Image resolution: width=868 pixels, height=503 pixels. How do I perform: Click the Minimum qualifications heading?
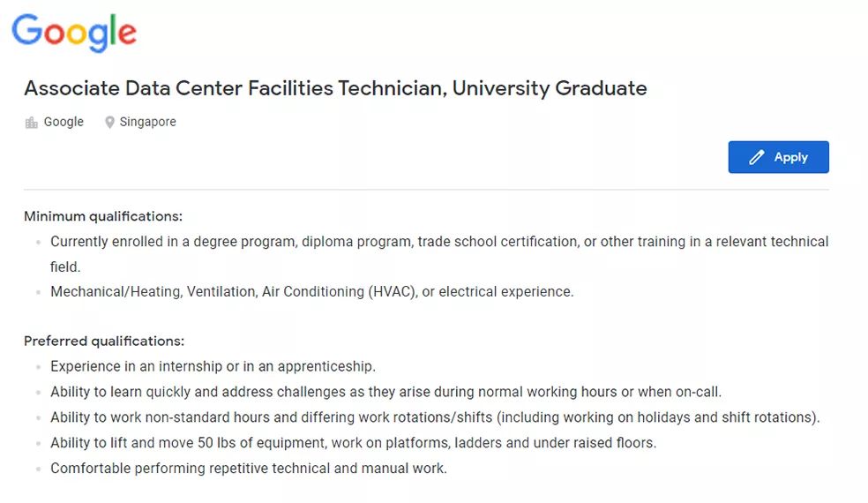(103, 216)
